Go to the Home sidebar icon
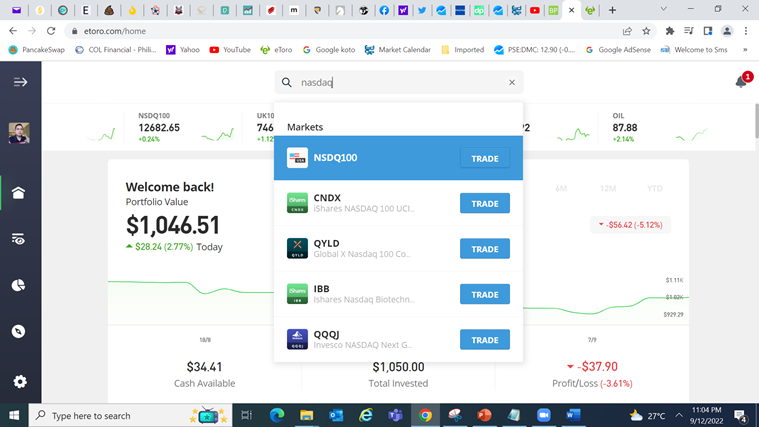This screenshot has height=427, width=759. [18, 193]
